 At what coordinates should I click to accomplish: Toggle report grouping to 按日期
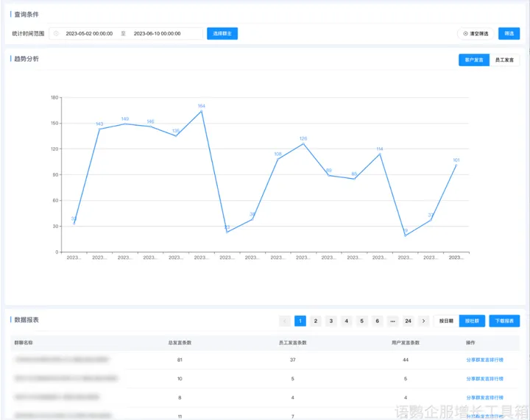(x=446, y=321)
